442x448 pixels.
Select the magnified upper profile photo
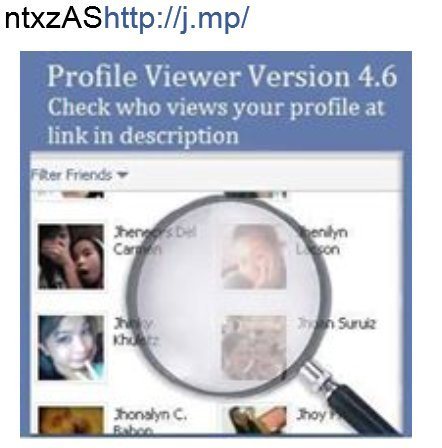pos(254,257)
